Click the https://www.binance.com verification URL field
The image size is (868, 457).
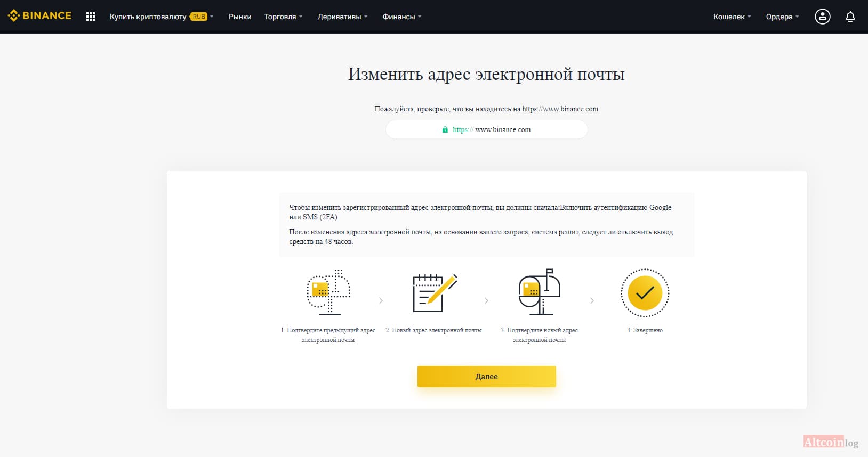(486, 129)
